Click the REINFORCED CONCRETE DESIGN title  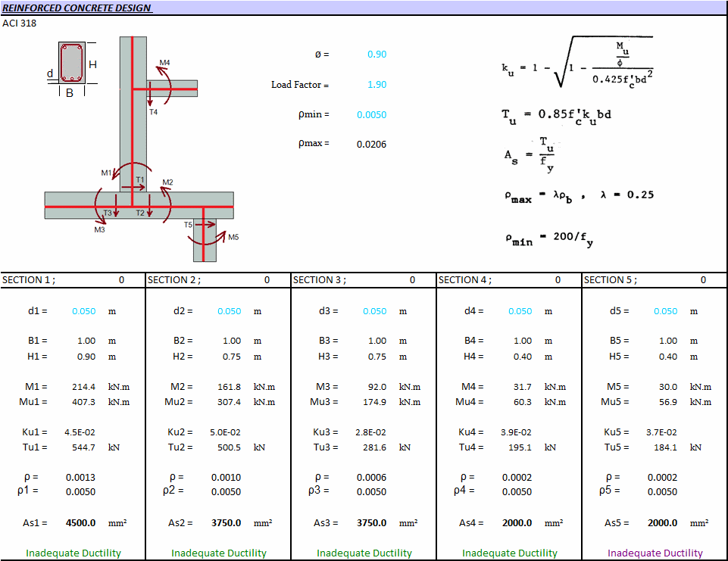click(x=77, y=8)
